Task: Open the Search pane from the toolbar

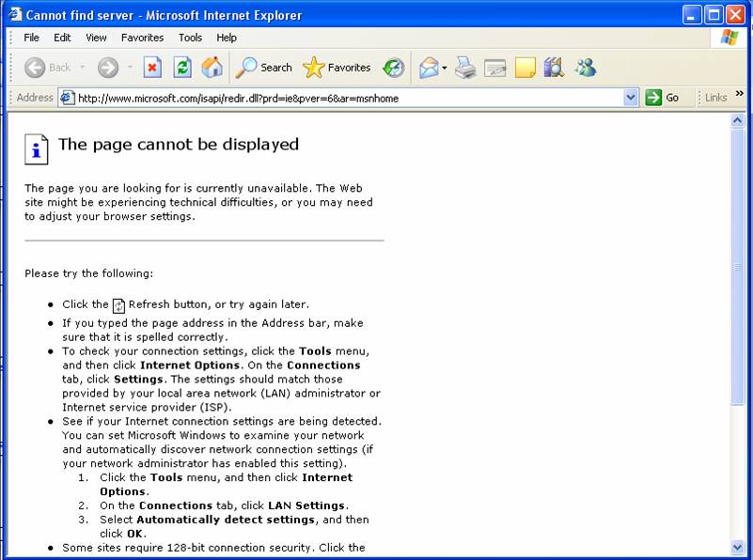Action: [263, 68]
